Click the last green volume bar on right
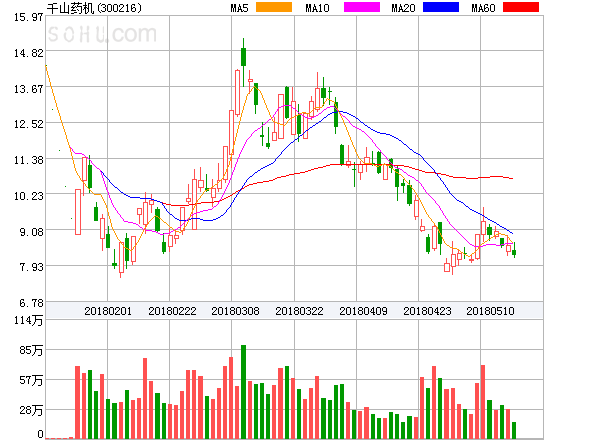The image size is (600, 440). pyautogui.click(x=514, y=430)
